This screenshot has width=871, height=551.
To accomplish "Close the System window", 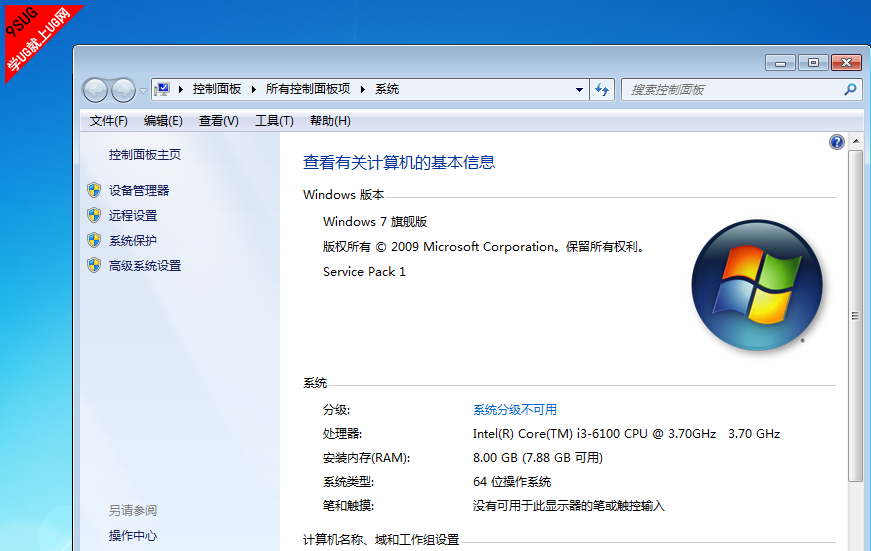I will [847, 63].
